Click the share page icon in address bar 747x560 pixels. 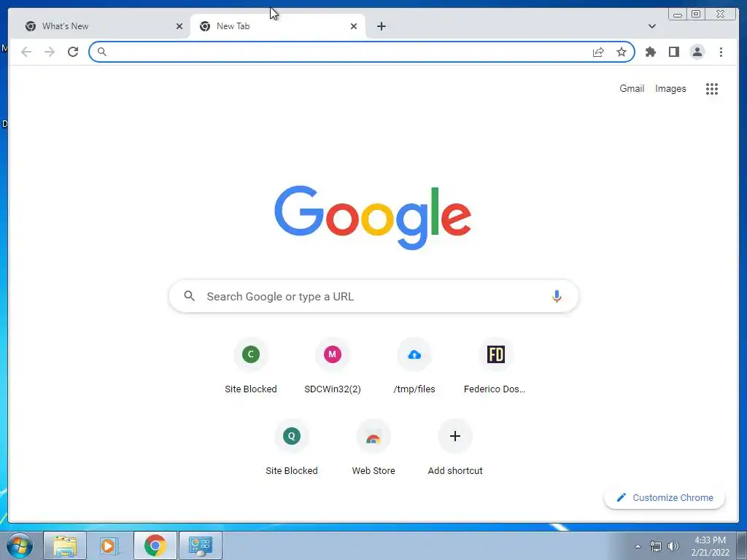click(x=598, y=52)
